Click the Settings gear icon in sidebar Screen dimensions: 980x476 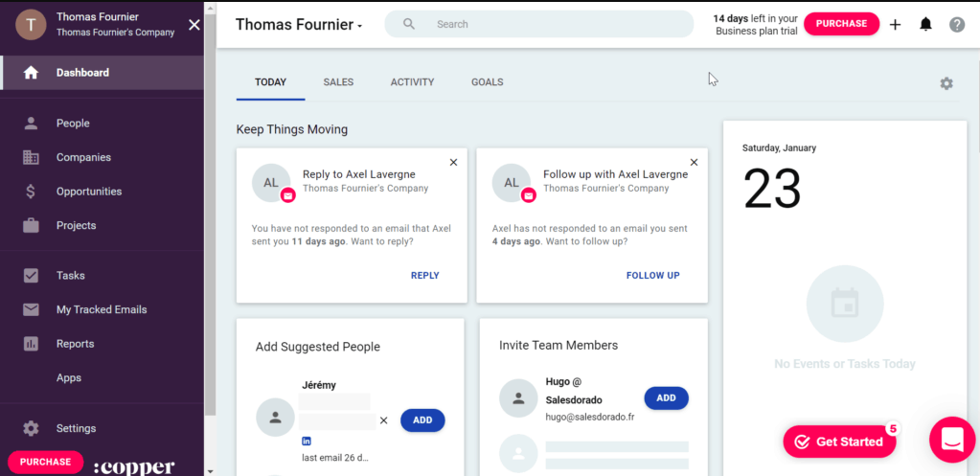pos(31,428)
